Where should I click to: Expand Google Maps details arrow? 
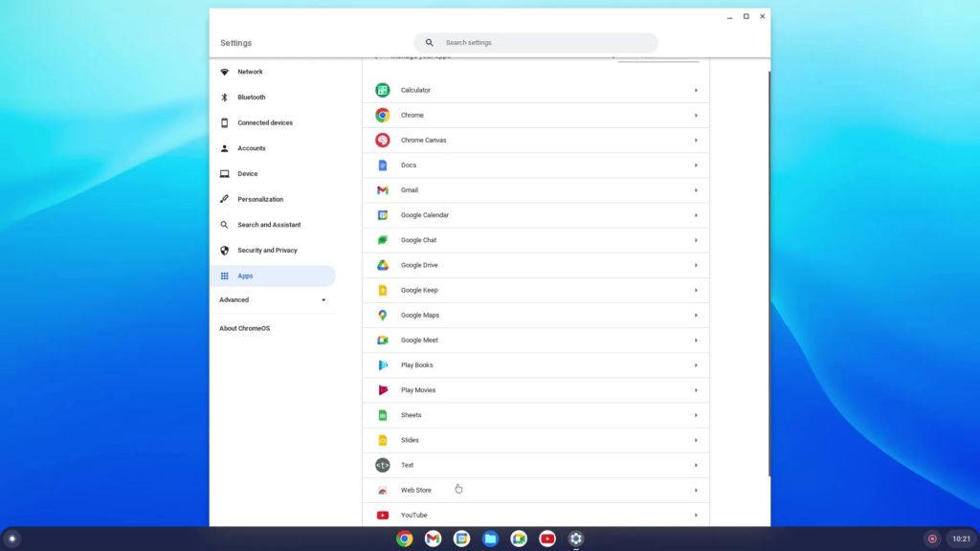point(696,315)
